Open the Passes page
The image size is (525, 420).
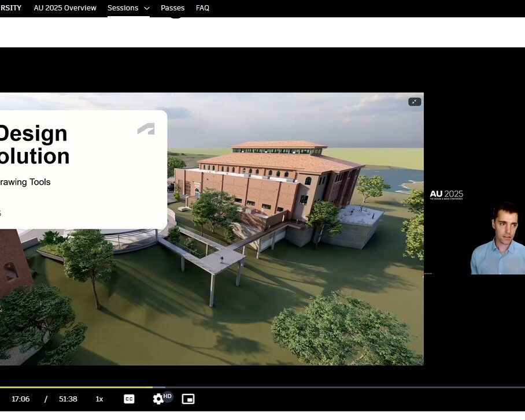172,8
